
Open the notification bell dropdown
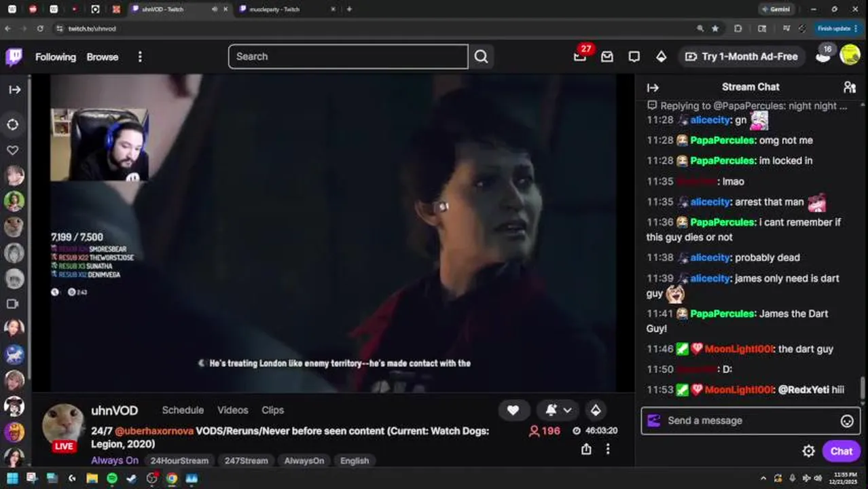[559, 410]
